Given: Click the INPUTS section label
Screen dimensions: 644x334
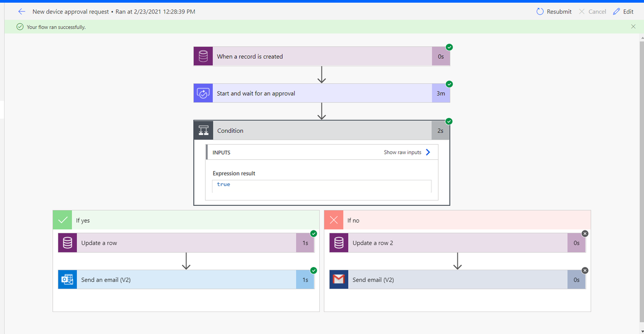Looking at the screenshot, I should (x=222, y=152).
